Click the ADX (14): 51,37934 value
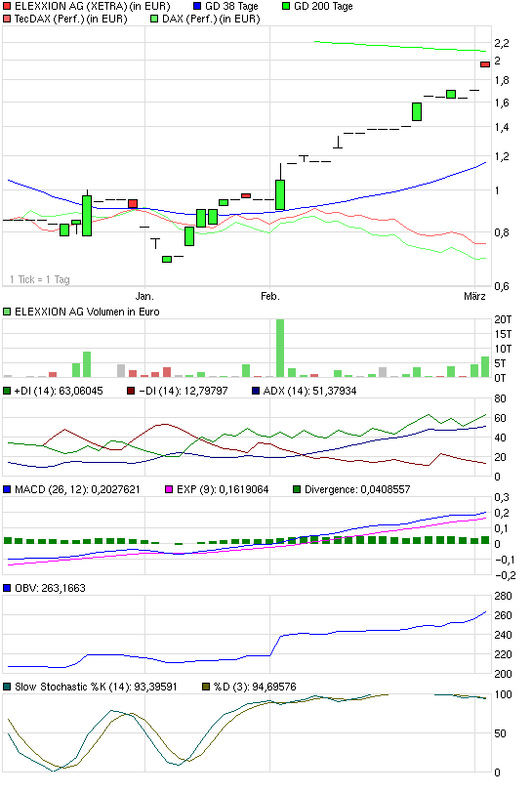This screenshot has width=532, height=793. click(x=309, y=391)
